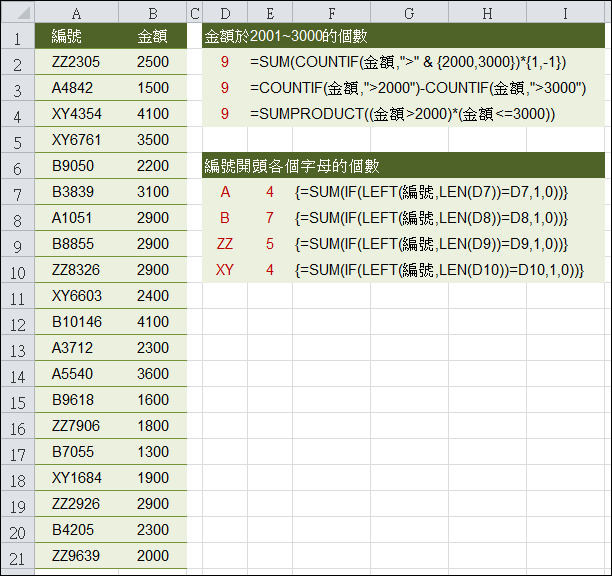Select column B header

point(153,14)
